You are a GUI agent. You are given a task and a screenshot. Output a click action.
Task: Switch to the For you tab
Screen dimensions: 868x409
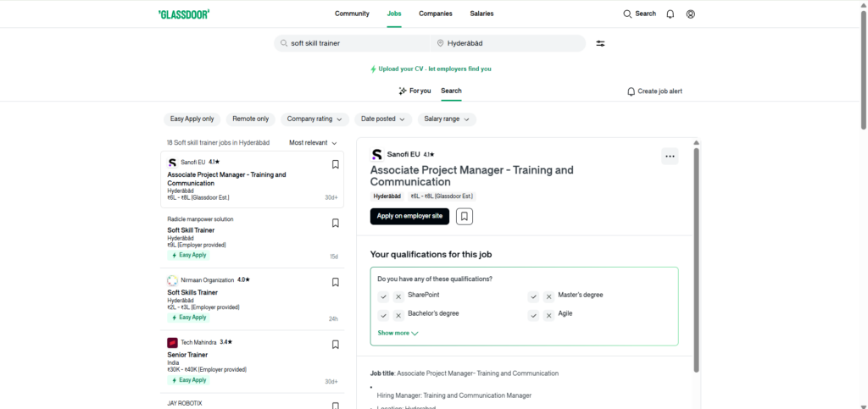coord(415,91)
